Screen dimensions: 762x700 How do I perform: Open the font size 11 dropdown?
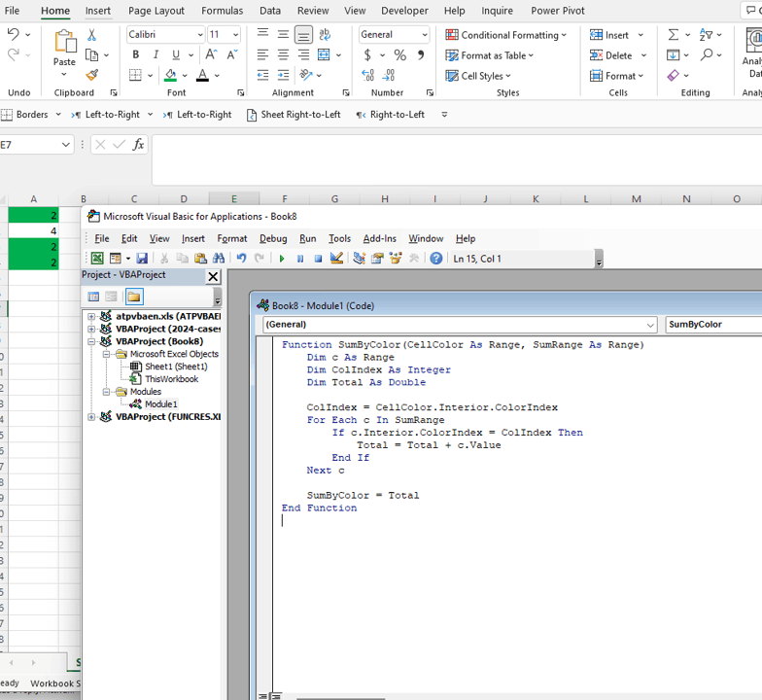tap(235, 35)
